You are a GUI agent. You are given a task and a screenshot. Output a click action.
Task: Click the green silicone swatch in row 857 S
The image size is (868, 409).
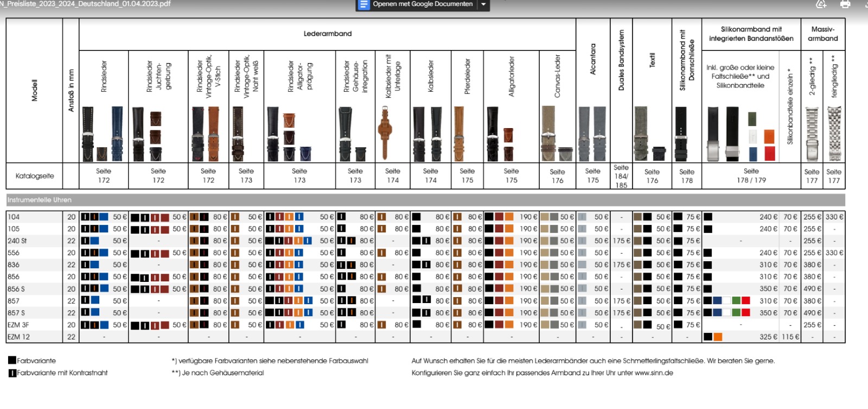click(x=736, y=313)
